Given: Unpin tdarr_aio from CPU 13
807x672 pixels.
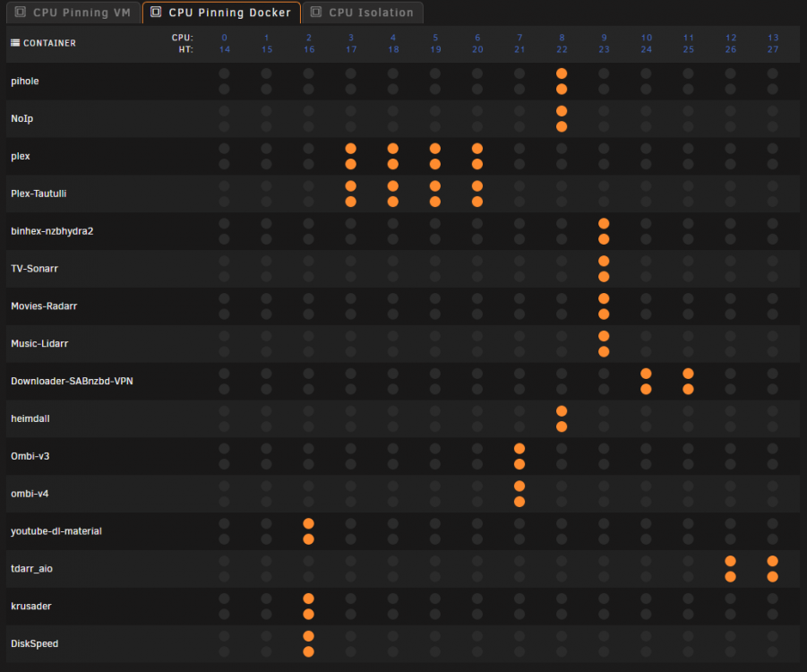Looking at the screenshot, I should [x=773, y=561].
